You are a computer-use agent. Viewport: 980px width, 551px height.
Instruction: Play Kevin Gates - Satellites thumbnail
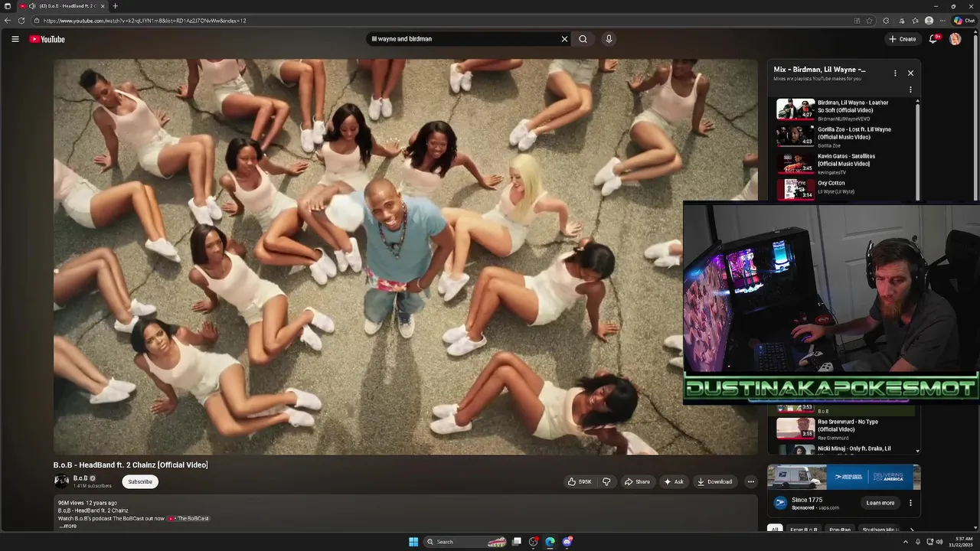tap(795, 162)
